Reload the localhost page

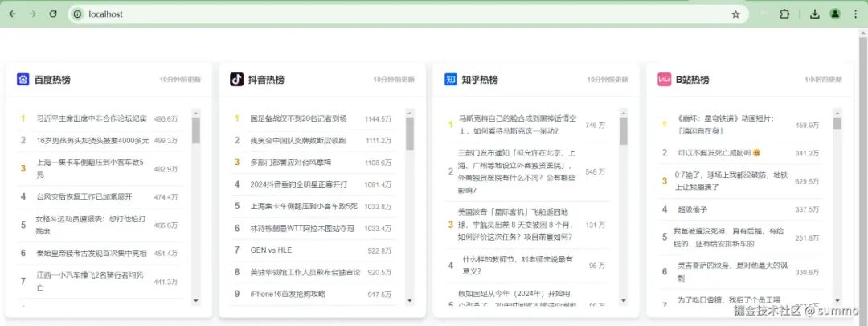(x=53, y=14)
